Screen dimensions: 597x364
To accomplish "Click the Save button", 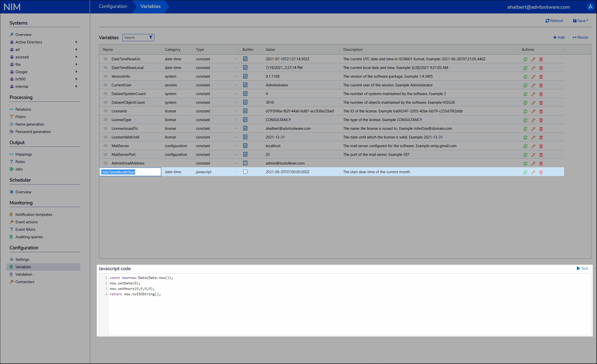I will pyautogui.click(x=580, y=21).
